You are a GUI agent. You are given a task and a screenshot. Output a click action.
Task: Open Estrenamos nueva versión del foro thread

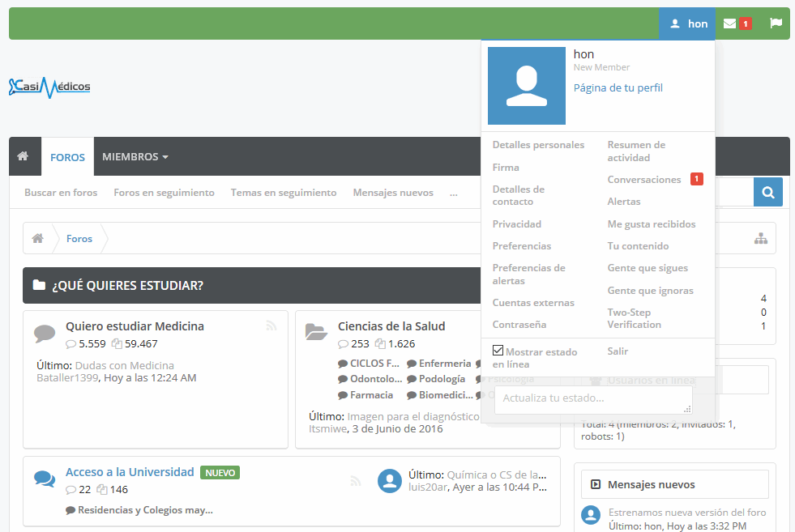(x=687, y=513)
